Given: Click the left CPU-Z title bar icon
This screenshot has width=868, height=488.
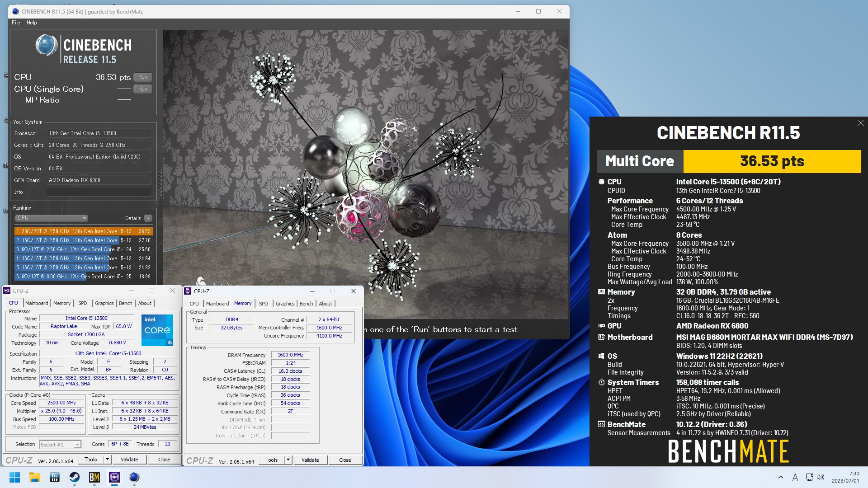Looking at the screenshot, I should coord(7,291).
